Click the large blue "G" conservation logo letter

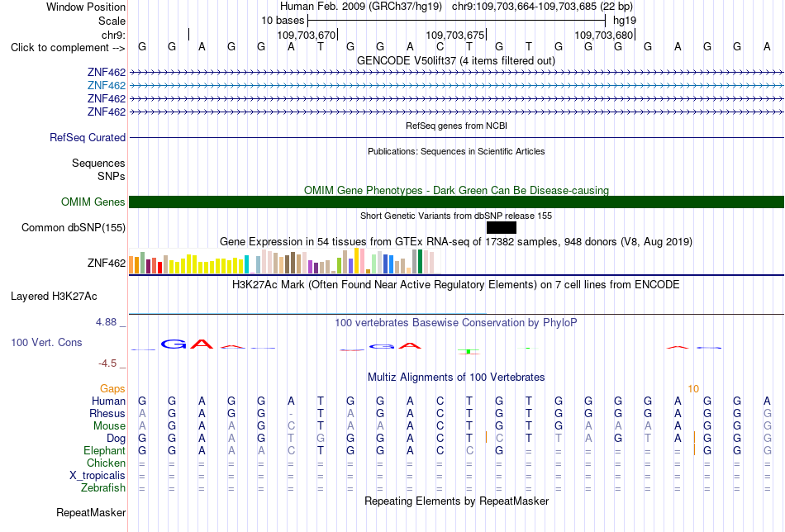[174, 344]
